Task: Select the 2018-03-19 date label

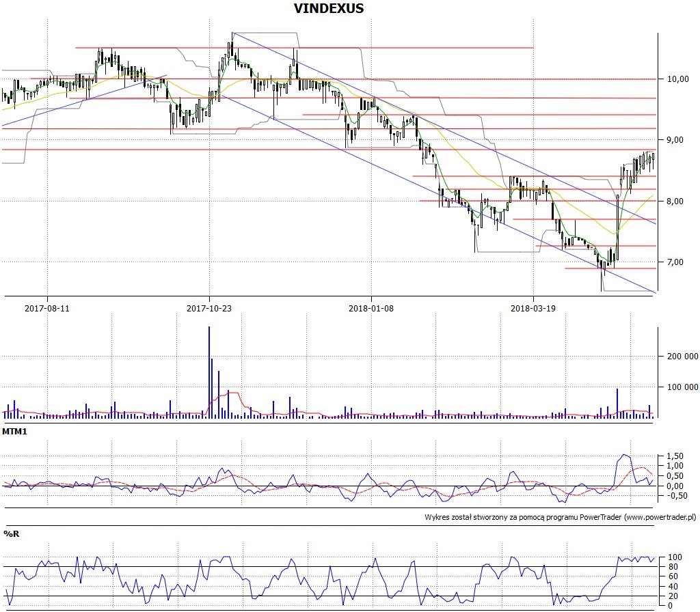Action: pos(533,308)
